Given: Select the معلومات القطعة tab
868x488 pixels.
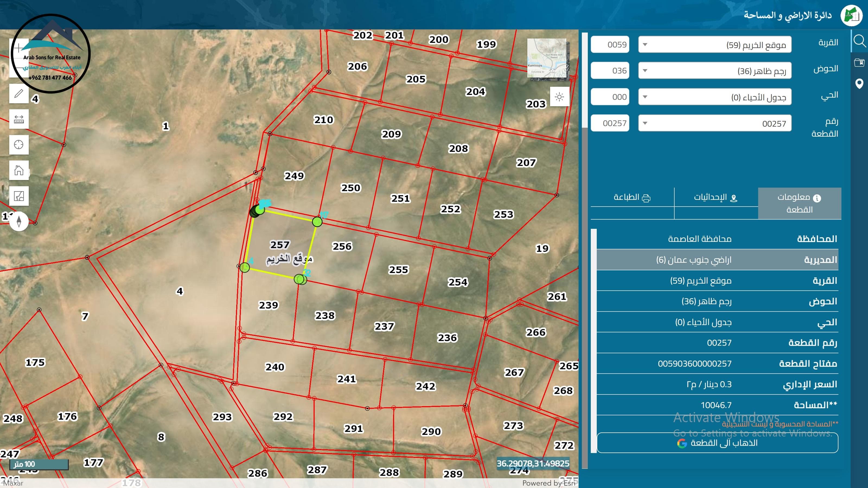Looking at the screenshot, I should tap(799, 203).
